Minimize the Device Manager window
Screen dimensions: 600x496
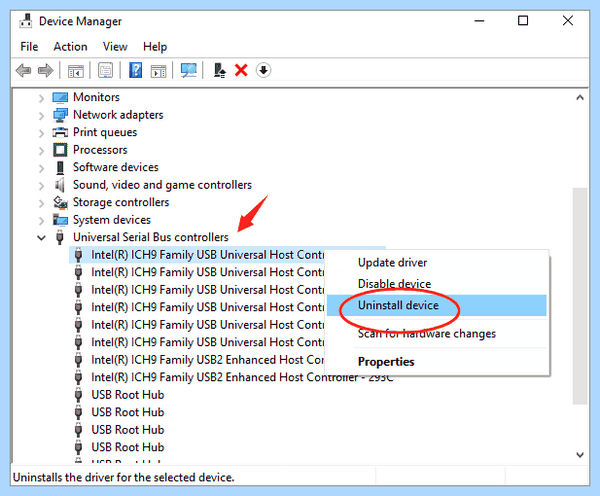pos(479,21)
